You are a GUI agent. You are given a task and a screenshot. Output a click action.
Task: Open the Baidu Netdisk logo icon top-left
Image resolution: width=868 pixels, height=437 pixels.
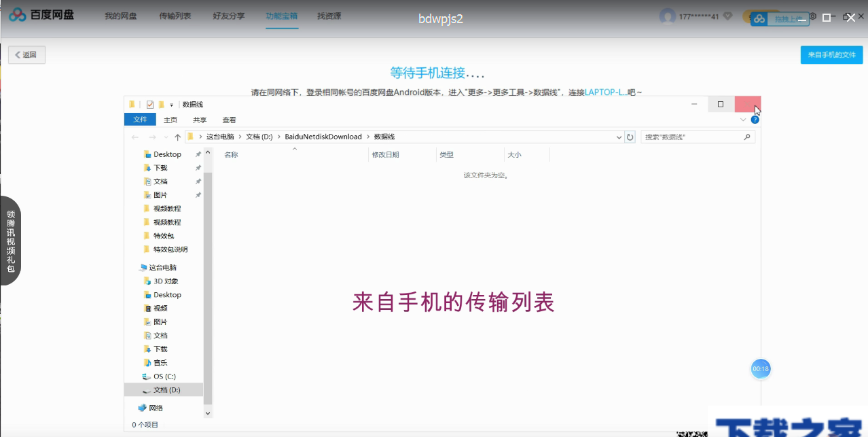(16, 14)
